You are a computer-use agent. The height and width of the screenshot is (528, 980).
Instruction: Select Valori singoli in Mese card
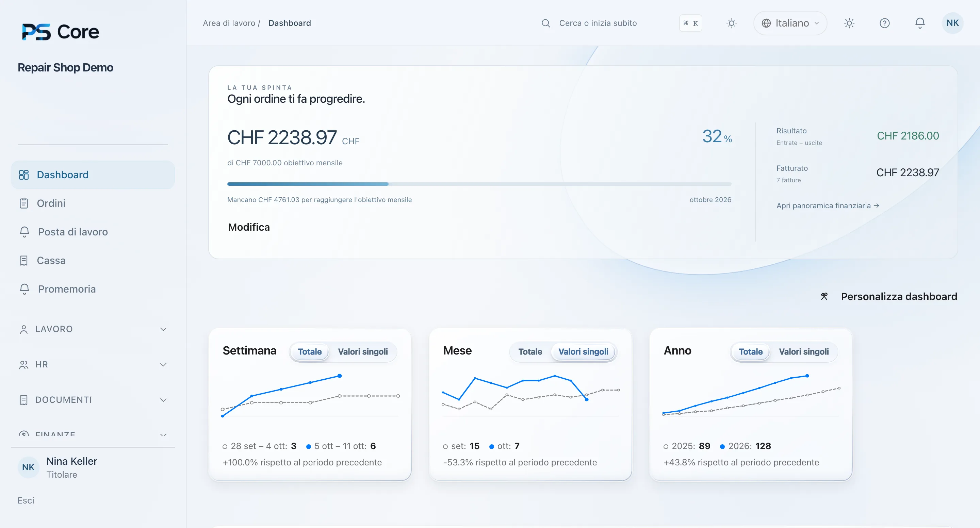583,351
